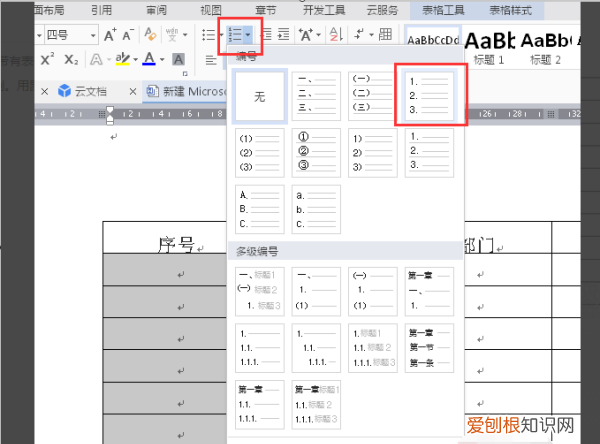Switch to the 表格工具 tab
The image size is (600, 444).
coord(443,10)
